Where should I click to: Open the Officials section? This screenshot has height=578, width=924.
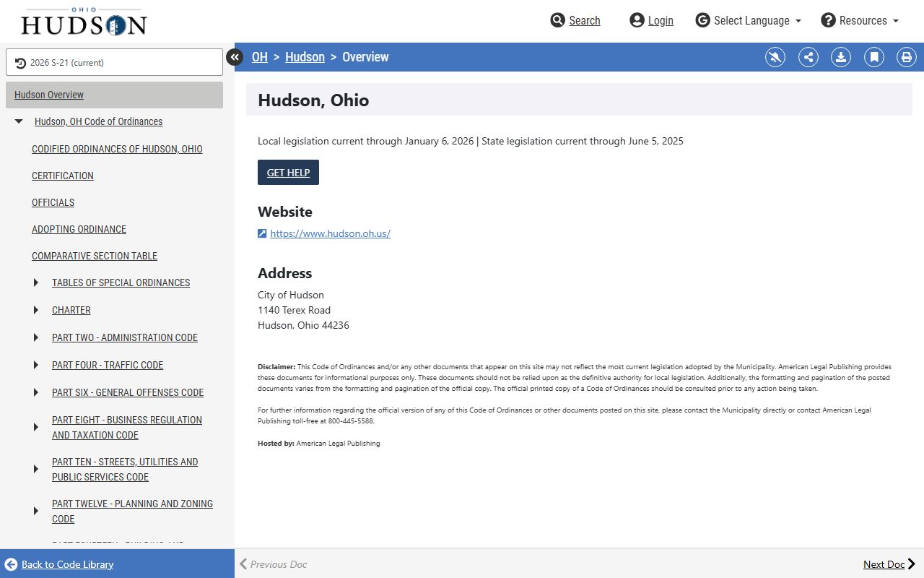pyautogui.click(x=53, y=202)
